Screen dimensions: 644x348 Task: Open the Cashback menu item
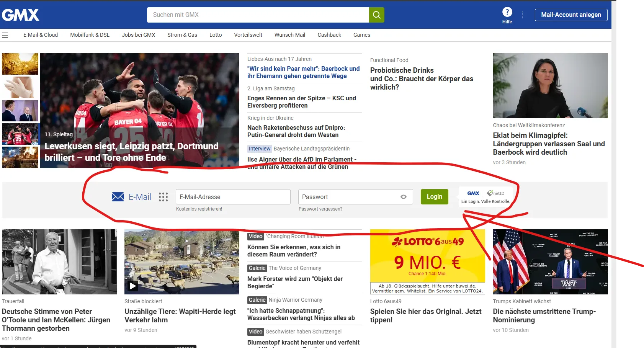[329, 35]
